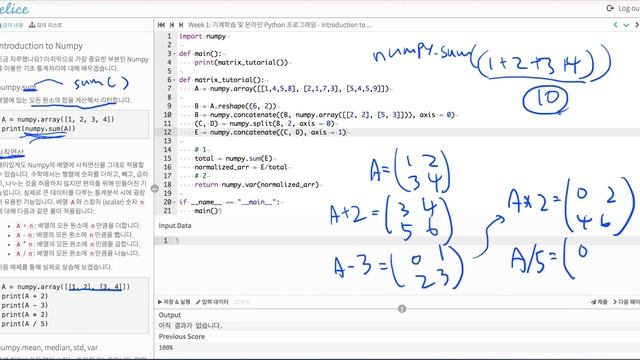Click the return numpy.var line

point(257,184)
